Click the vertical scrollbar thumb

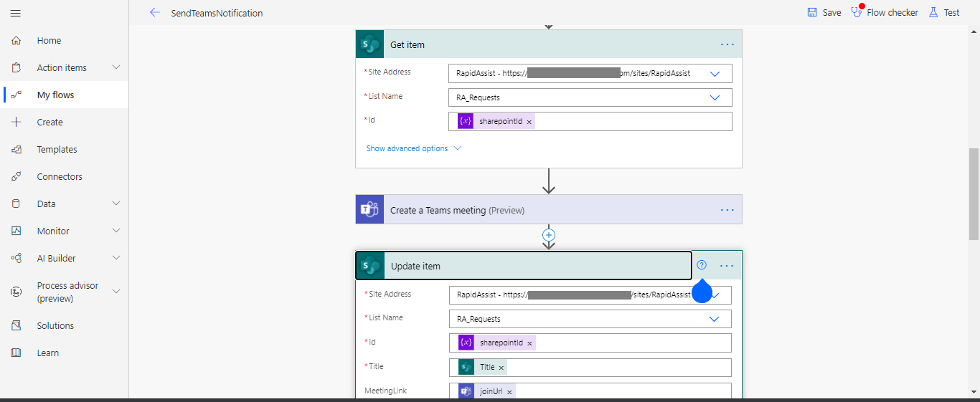[974, 193]
